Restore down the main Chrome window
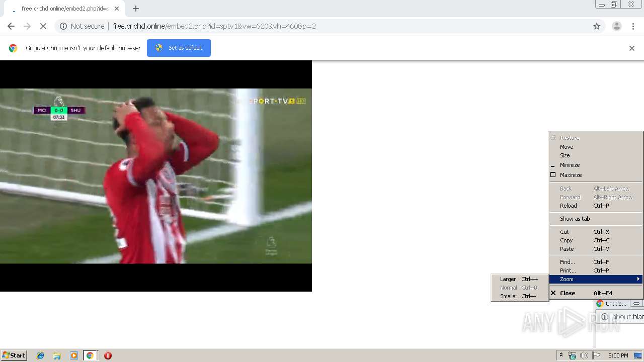Screen dimensions: 644x362 pos(614,5)
